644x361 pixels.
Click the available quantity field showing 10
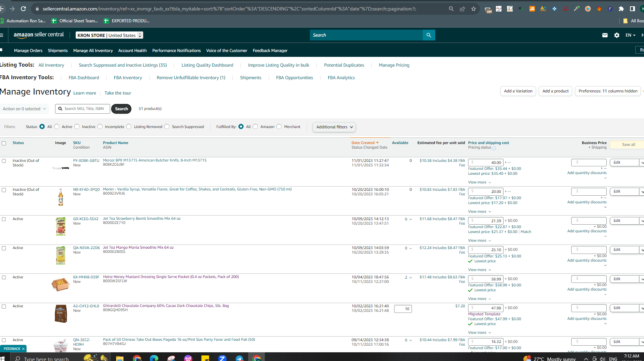click(403, 309)
